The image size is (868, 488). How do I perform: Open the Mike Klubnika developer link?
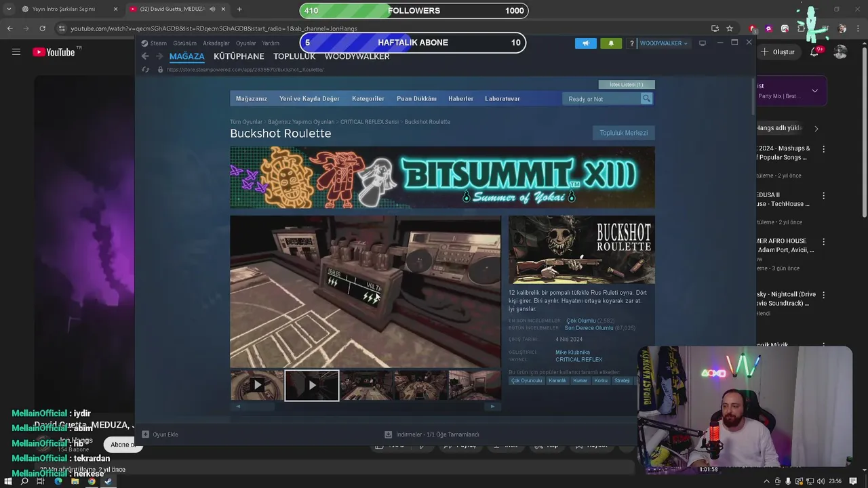pyautogui.click(x=572, y=352)
